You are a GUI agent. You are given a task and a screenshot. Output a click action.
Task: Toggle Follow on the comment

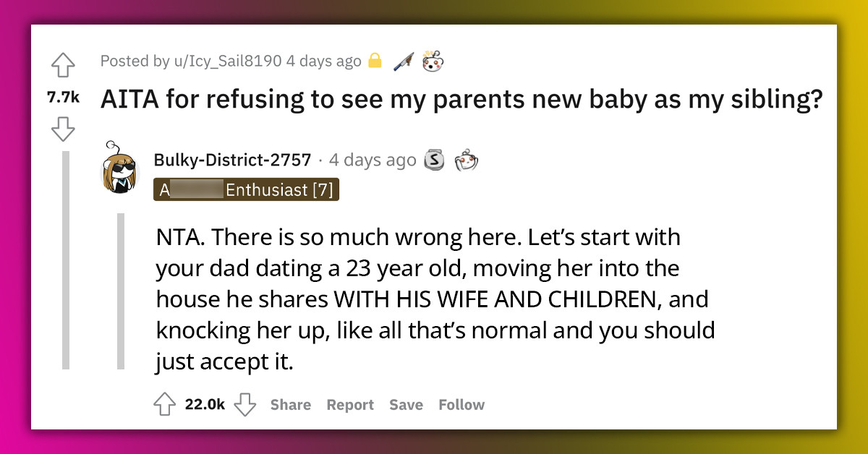[x=461, y=405]
